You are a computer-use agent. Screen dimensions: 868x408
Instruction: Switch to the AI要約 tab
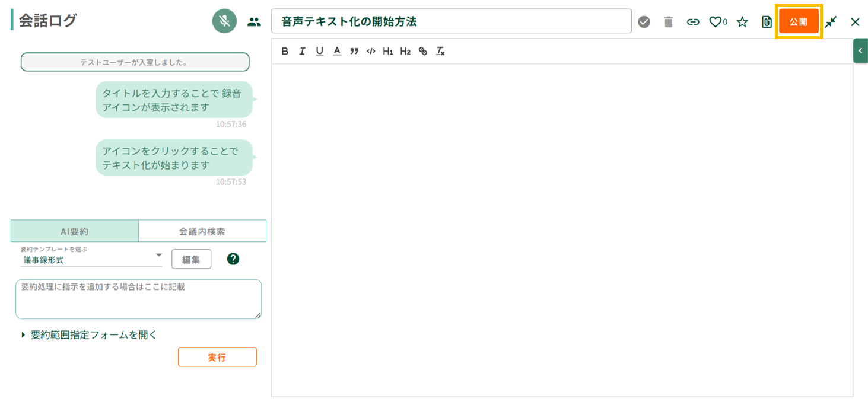pos(75,231)
